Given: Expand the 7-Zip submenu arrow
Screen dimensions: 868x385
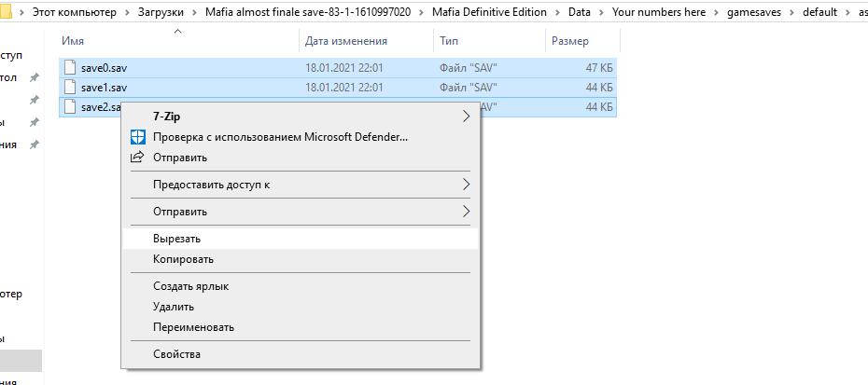Looking at the screenshot, I should [x=467, y=117].
